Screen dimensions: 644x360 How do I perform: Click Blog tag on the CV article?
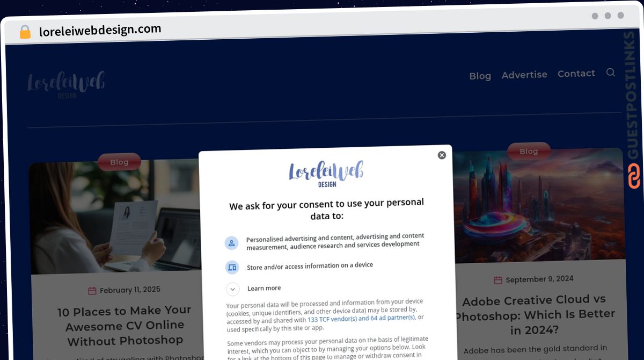tap(119, 162)
